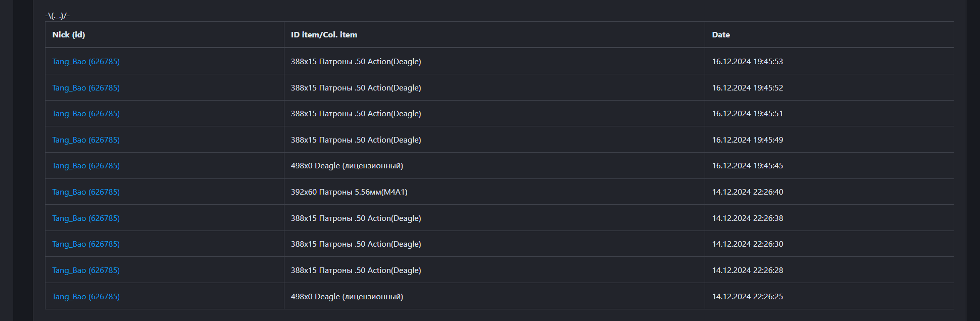Click the date cell 16.12.2024 19:45:53
980x321 pixels.
click(748, 62)
